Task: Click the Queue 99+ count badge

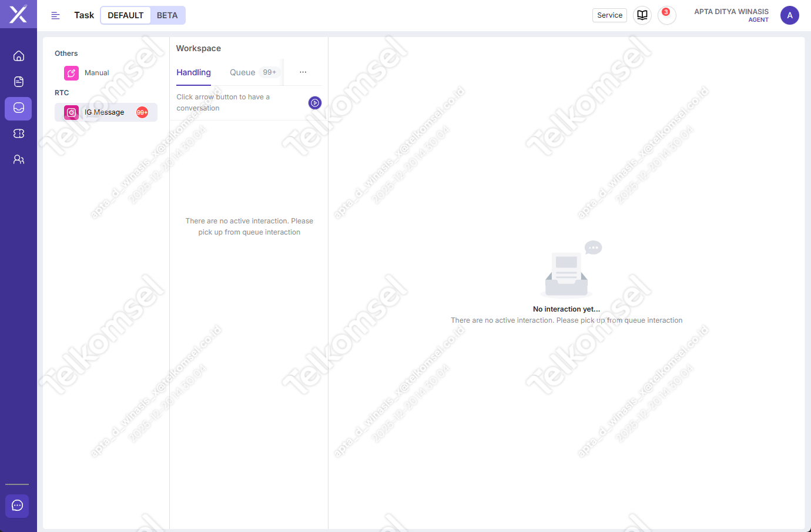Action: 270,72
